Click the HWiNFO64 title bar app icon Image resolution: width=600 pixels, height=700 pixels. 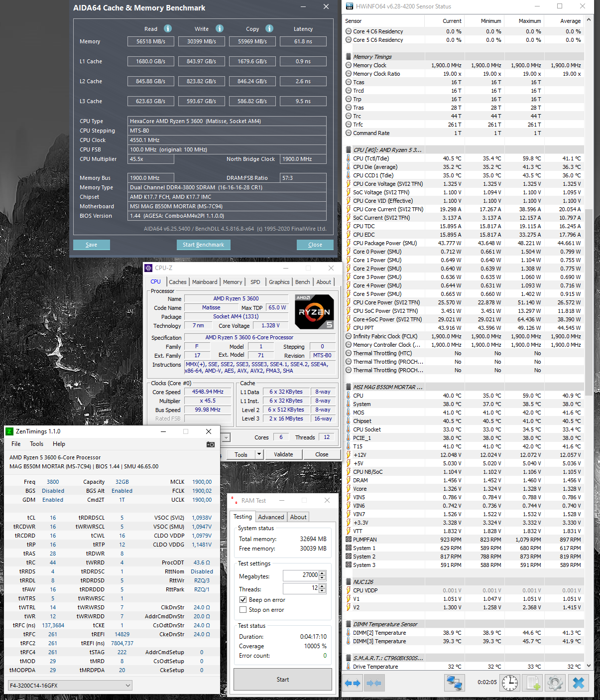click(x=349, y=6)
